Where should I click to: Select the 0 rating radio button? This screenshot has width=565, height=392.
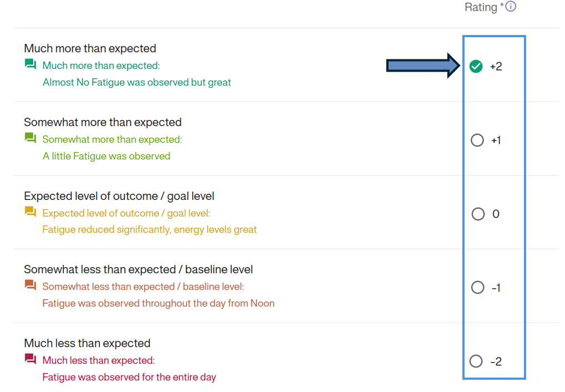click(478, 214)
